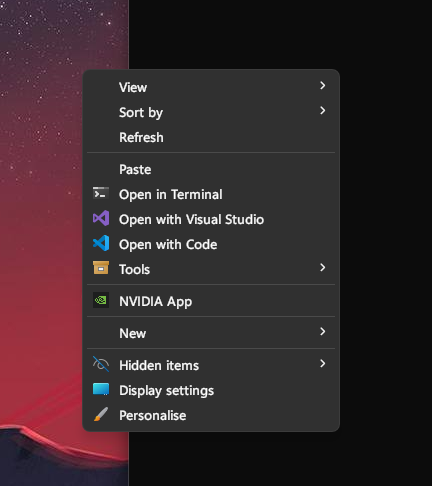Click the Terminal icon beside Open in Terminal

101,194
